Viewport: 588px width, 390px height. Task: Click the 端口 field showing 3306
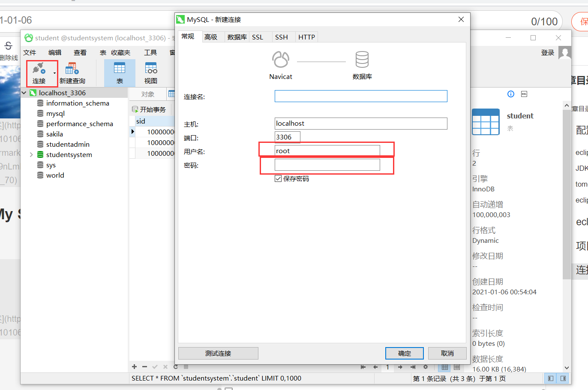coord(288,137)
